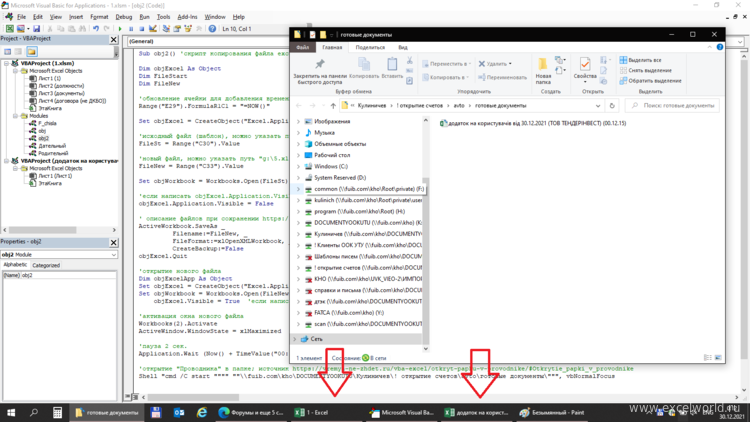The height and width of the screenshot is (422, 750).
Task: Collapse VBAProject (1.xlsm) tree node
Action: (7, 63)
